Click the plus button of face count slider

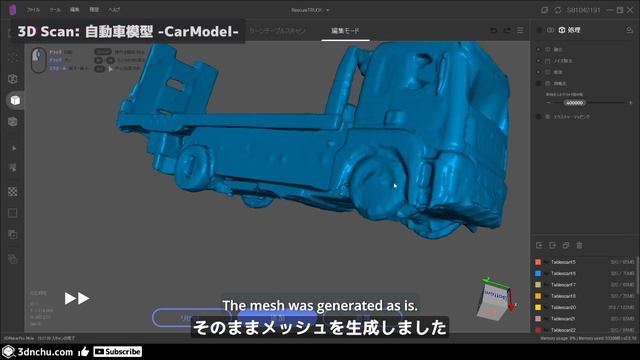631,103
